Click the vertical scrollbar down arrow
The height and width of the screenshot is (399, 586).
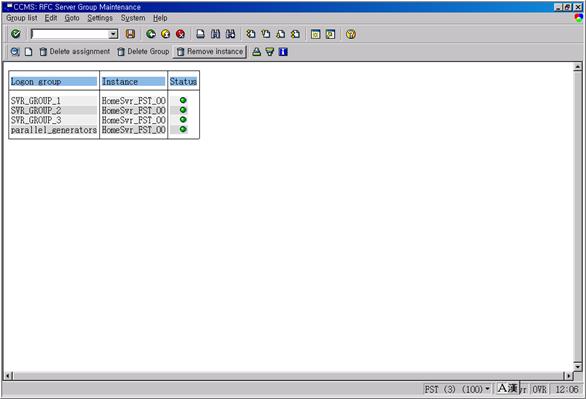[578, 366]
